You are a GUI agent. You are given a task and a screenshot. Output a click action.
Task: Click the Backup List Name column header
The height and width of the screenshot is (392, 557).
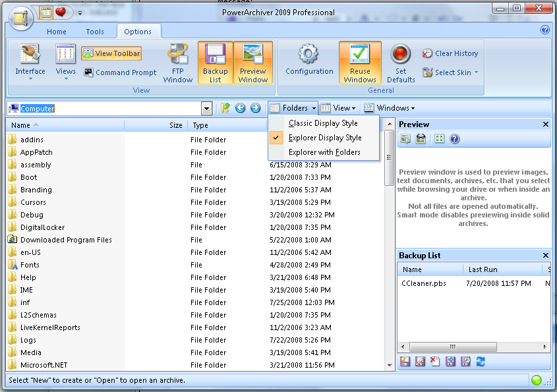pyautogui.click(x=430, y=269)
